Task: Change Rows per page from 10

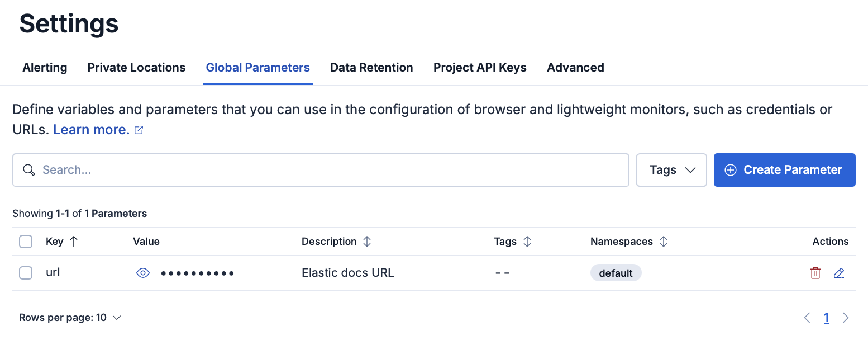Action: tap(70, 317)
